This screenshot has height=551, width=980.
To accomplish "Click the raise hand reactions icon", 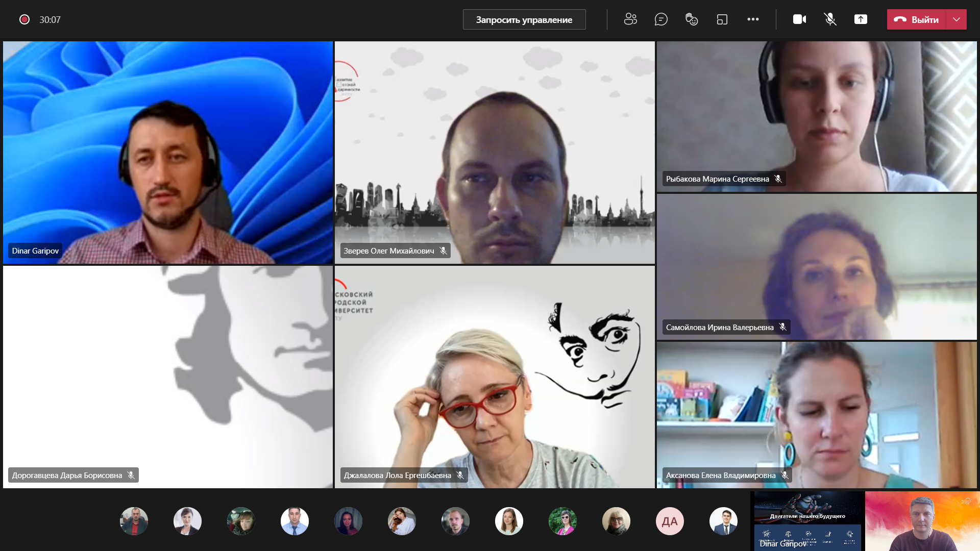I will click(692, 19).
